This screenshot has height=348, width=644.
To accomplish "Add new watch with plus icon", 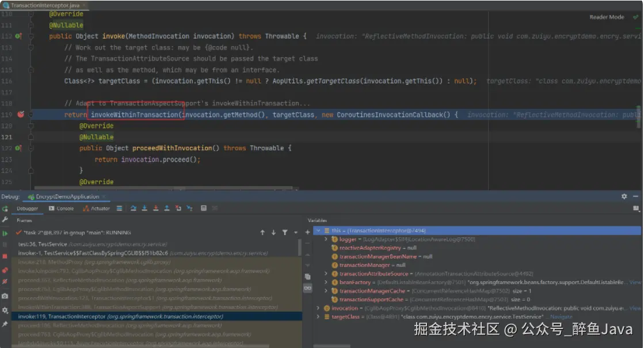I will point(308,232).
